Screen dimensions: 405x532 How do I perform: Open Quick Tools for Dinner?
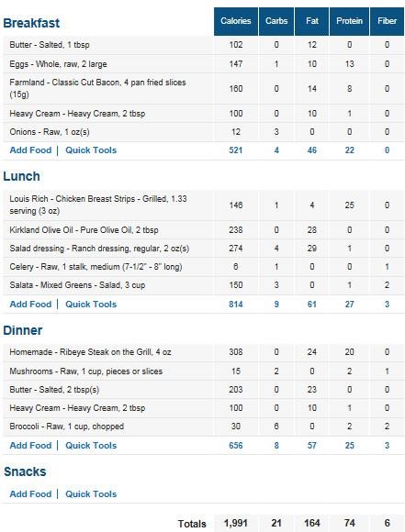pos(91,446)
